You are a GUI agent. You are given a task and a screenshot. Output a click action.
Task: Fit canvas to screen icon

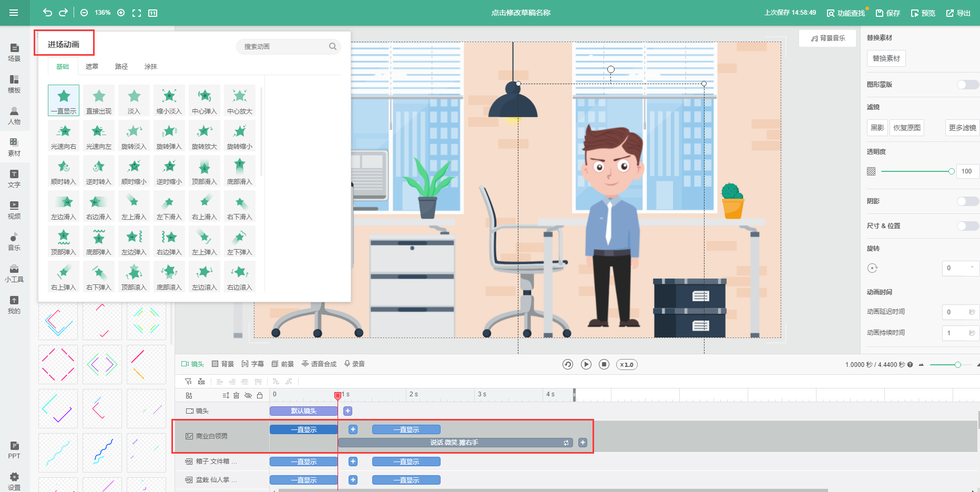(x=137, y=13)
